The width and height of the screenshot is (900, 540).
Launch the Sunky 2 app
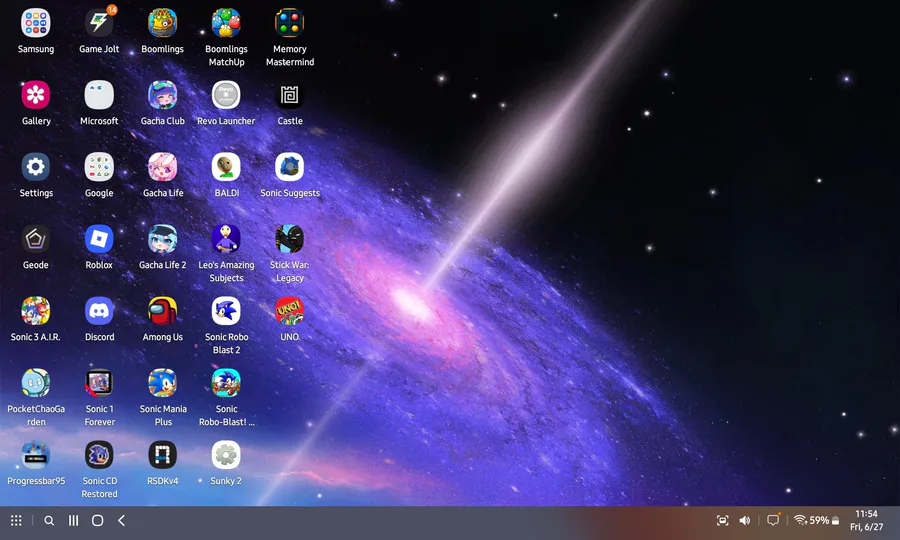point(226,455)
